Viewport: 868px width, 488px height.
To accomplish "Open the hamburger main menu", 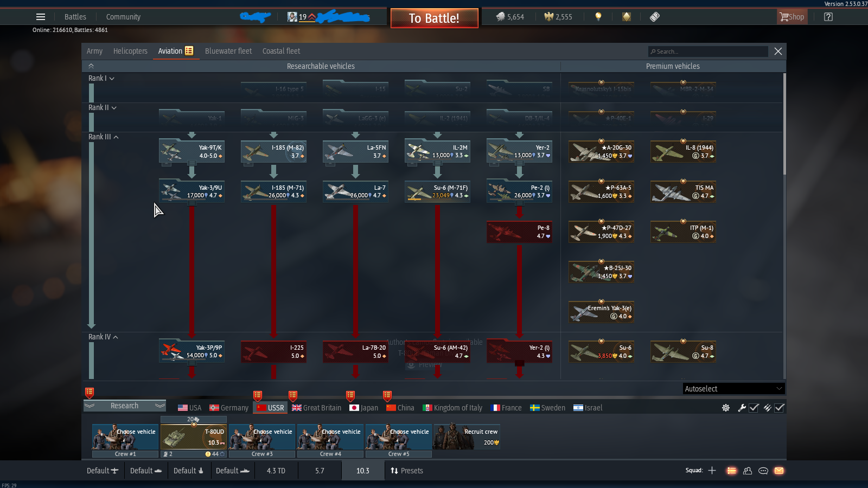I will coord(41,17).
